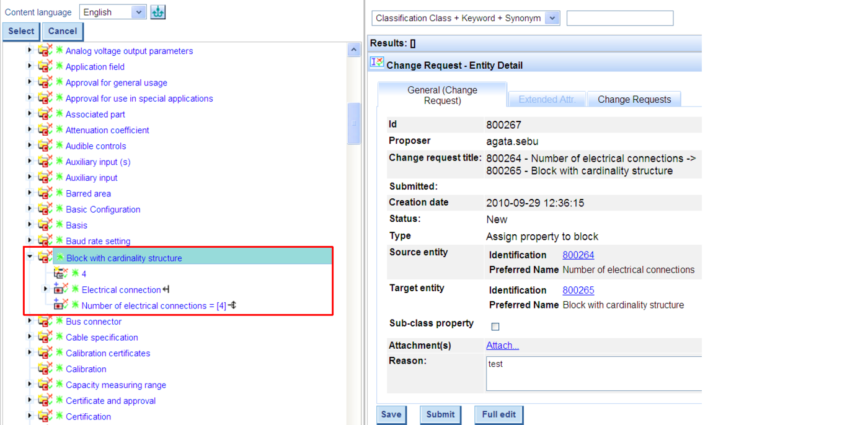This screenshot has height=425, width=868.
Task: Select the General (Change Request) tab
Action: coord(442,95)
